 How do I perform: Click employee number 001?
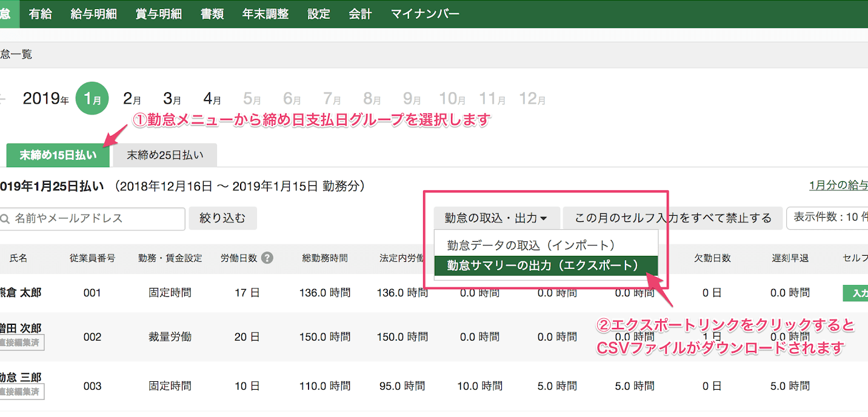click(92, 293)
